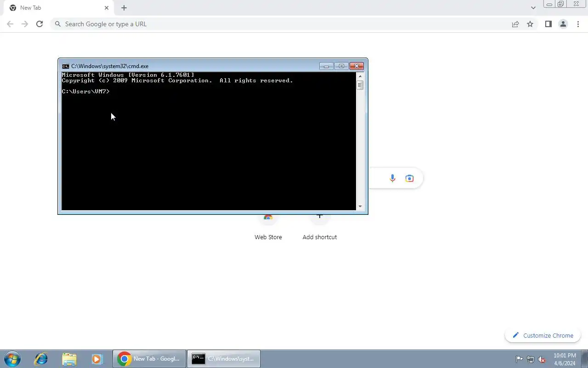Open Action Center flag in system tray
Viewport: 588px width, 368px height.
coord(519,359)
